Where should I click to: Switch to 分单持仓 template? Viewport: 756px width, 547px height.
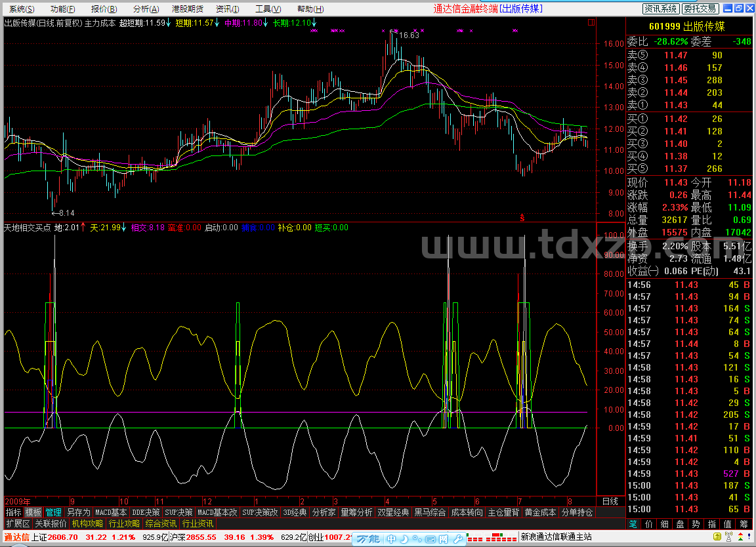click(577, 512)
